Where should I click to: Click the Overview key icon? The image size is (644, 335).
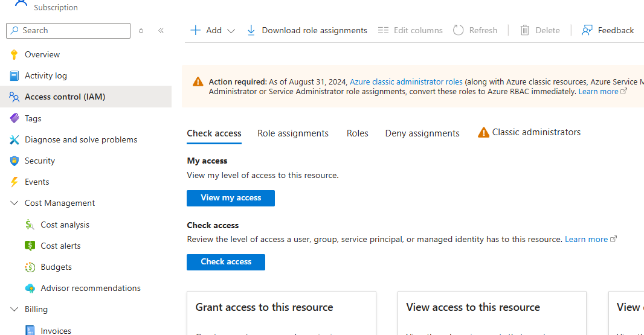14,54
